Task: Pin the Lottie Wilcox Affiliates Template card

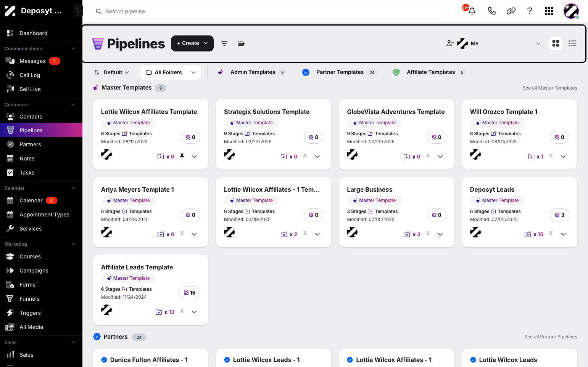Action: tap(182, 156)
